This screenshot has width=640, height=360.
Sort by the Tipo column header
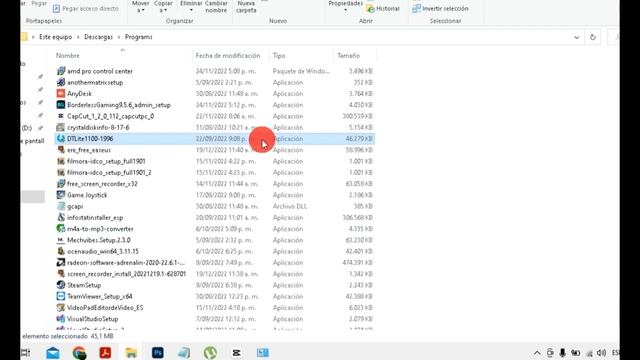coord(279,56)
